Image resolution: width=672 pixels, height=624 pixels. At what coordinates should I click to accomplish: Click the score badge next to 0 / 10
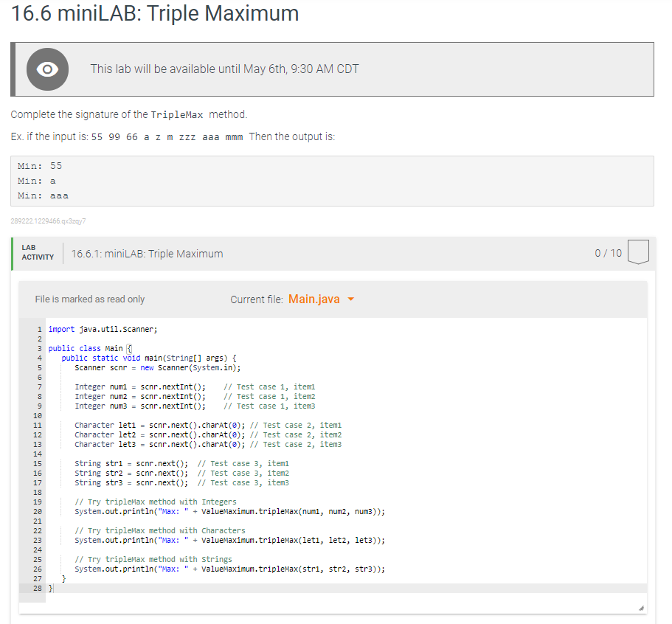pyautogui.click(x=638, y=252)
